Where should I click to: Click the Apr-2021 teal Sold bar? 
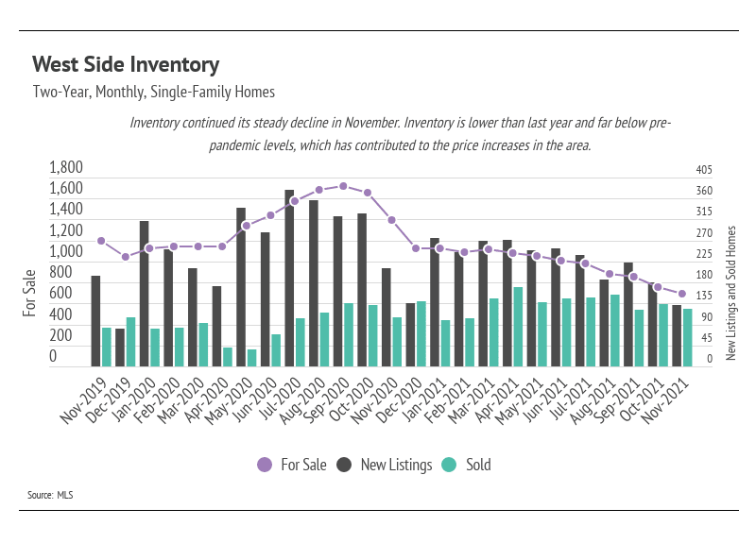[x=518, y=327]
